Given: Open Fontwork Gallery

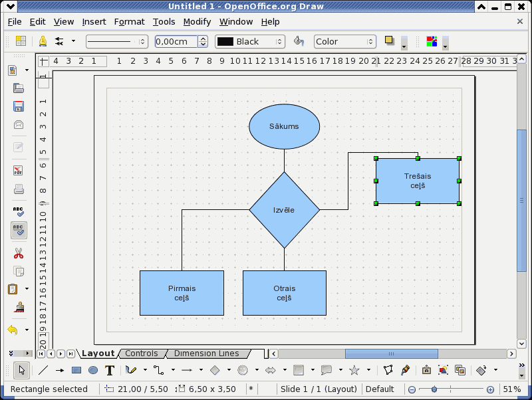Looking at the screenshot, I should point(426,370).
